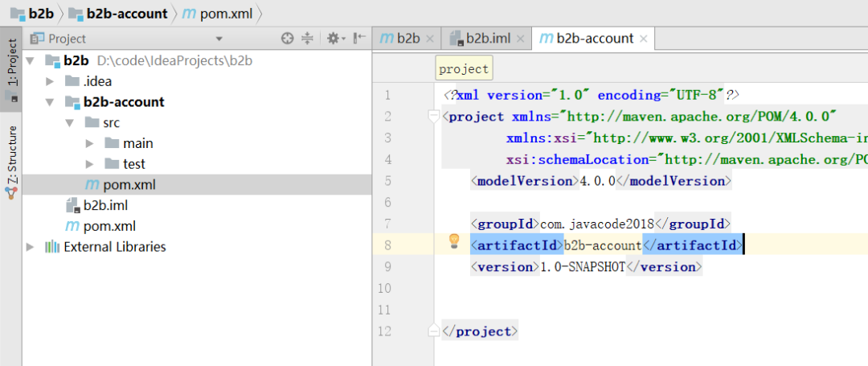Toggle the 1: Project tool window
Viewport: 868px width, 366px height.
11,66
